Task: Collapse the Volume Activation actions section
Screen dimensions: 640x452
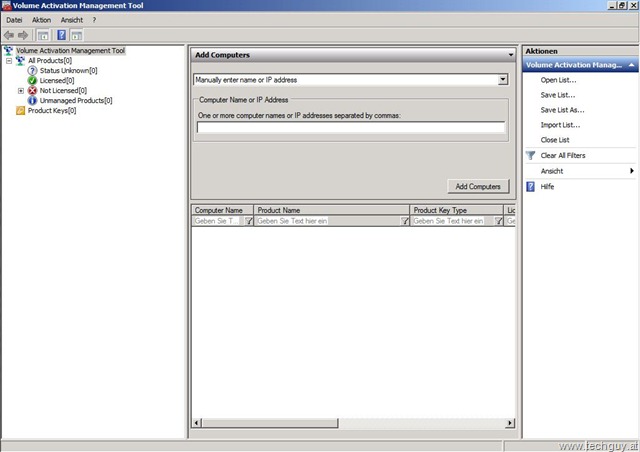Action: [631, 65]
